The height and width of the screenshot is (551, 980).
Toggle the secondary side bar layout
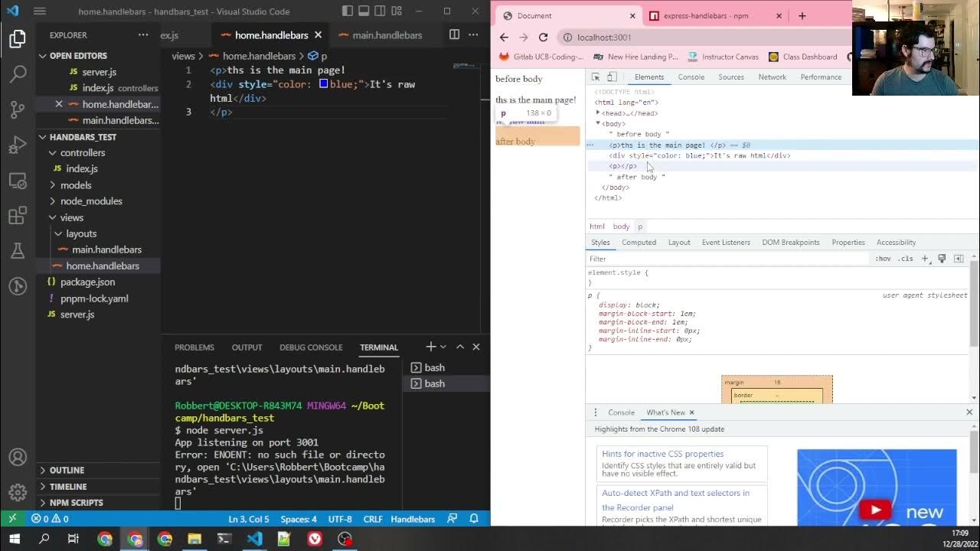tap(381, 11)
